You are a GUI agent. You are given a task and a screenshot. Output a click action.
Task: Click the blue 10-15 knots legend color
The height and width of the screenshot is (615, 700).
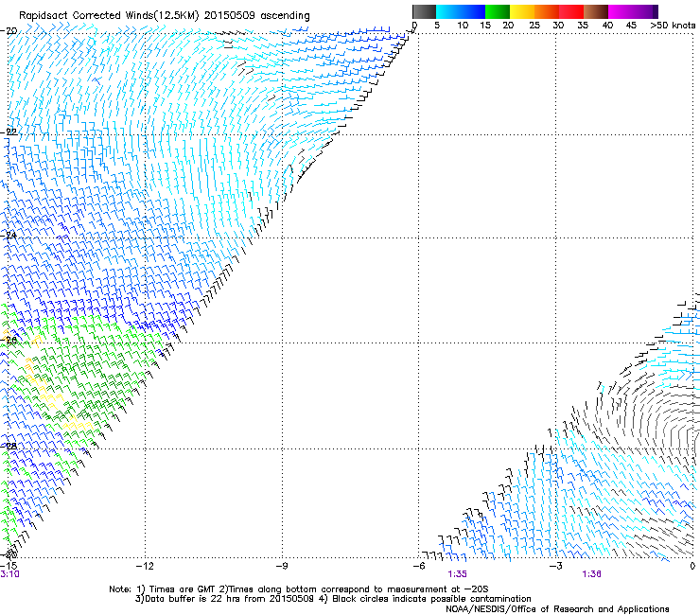click(473, 11)
